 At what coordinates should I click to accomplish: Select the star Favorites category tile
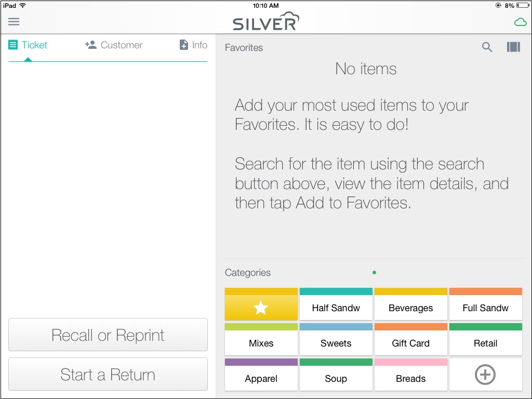pyautogui.click(x=261, y=304)
